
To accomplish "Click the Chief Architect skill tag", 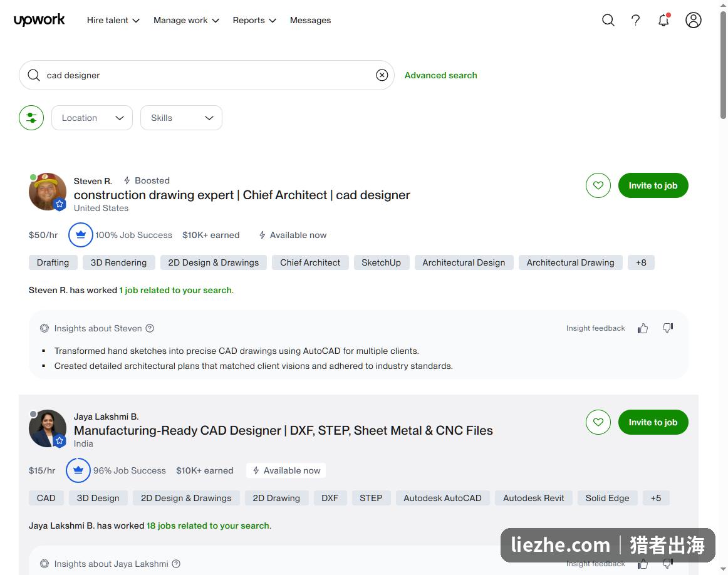I will pyautogui.click(x=310, y=262).
